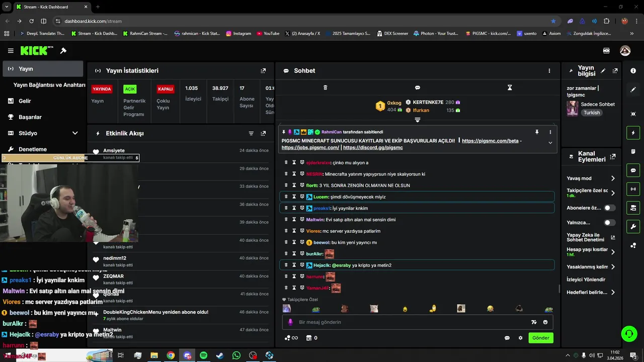This screenshot has width=644, height=362.
Task: Click the wrench icon in right sidebar
Action: (x=633, y=226)
